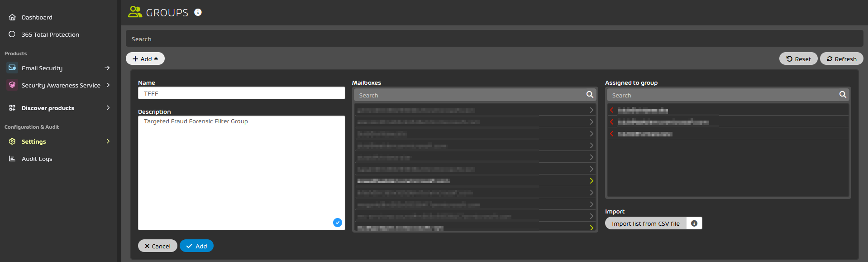This screenshot has width=868, height=262.
Task: Edit the Description text area
Action: coord(242,173)
